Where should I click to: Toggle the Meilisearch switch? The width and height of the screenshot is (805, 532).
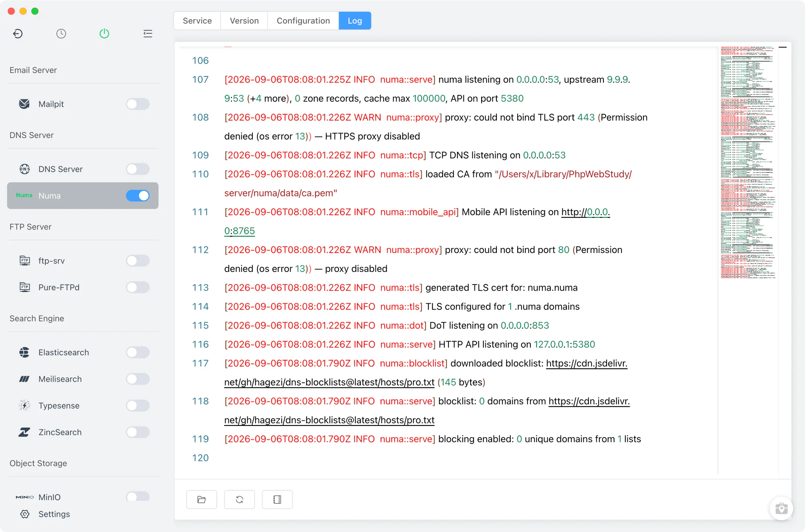click(138, 379)
